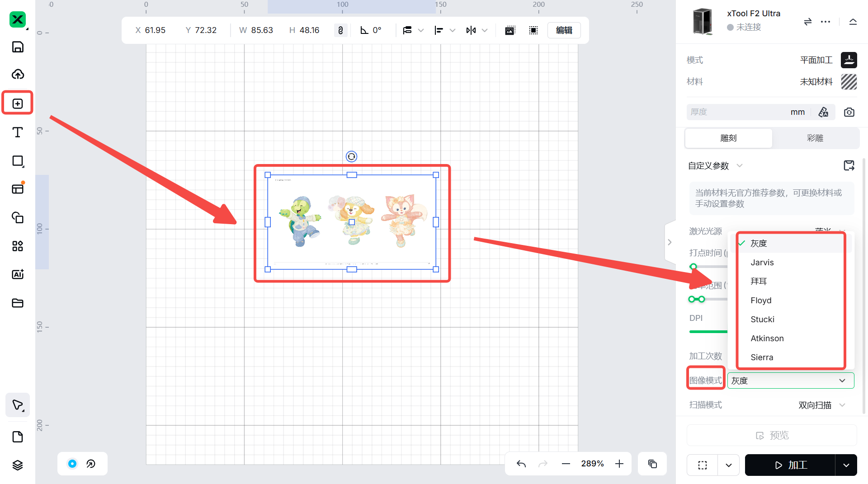Screen dimensions: 868x484
Task: Open the 扫描模式 dropdown
Action: click(x=821, y=405)
